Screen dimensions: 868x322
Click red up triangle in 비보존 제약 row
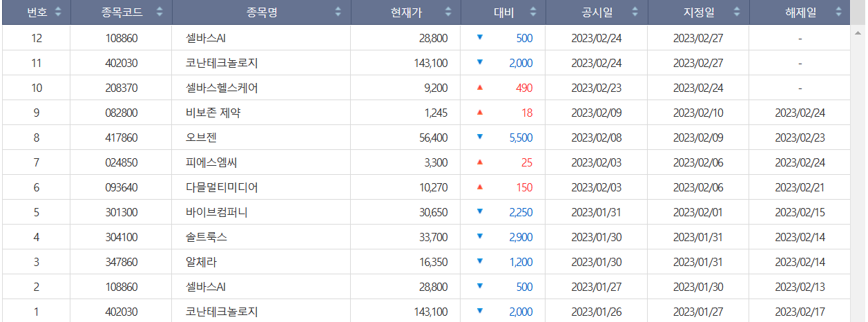pos(480,112)
